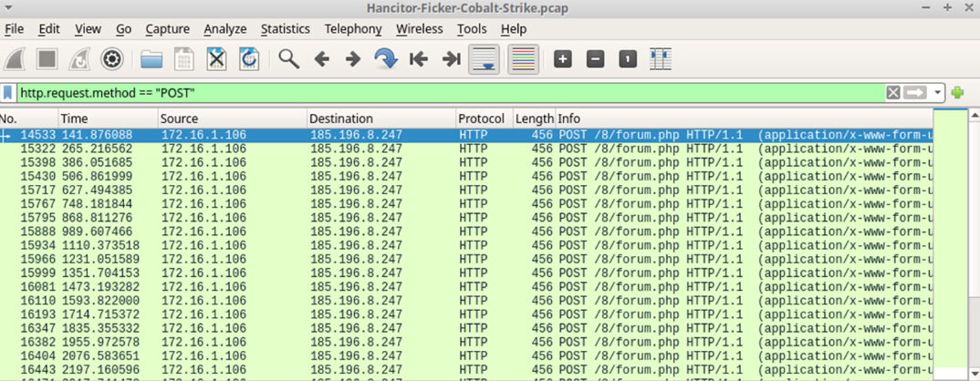Jump to the last packet
The height and width of the screenshot is (381, 980).
[x=451, y=59]
